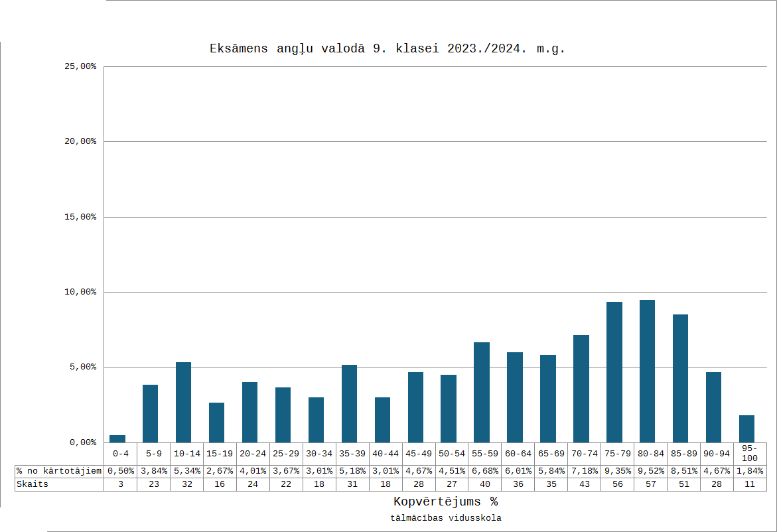
Task: Click the chart title about the English exam
Action: (x=388, y=48)
